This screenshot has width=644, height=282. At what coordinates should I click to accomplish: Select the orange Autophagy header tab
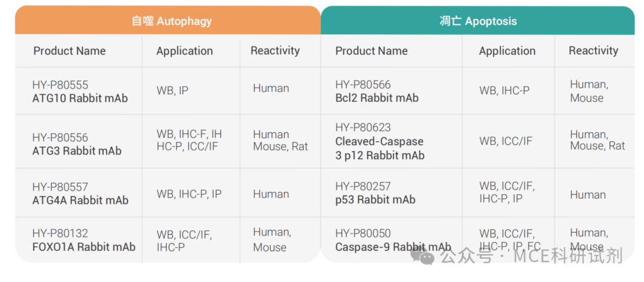tap(168, 20)
